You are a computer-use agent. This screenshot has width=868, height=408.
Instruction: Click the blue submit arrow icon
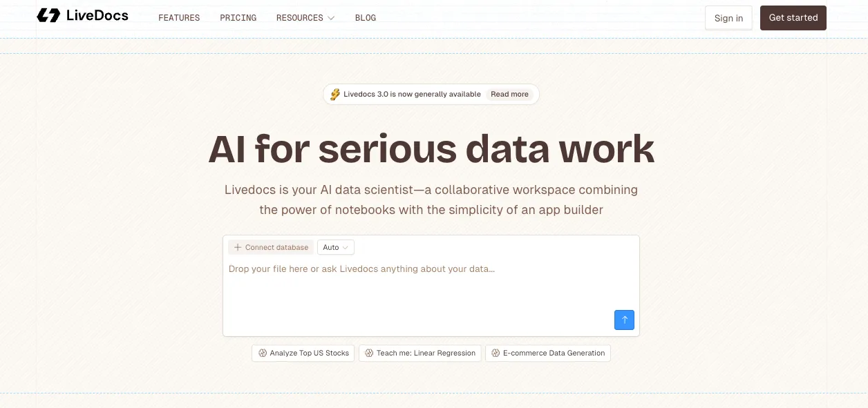[x=624, y=320]
